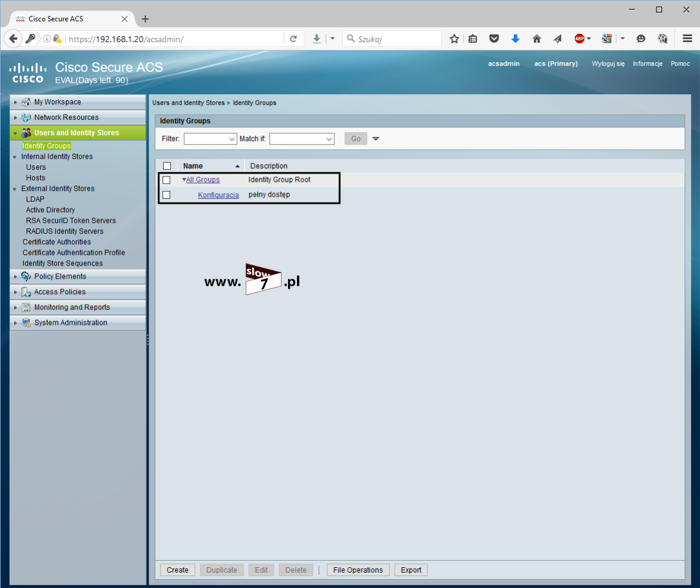Collapse External Identity Stores arrow

(15, 189)
